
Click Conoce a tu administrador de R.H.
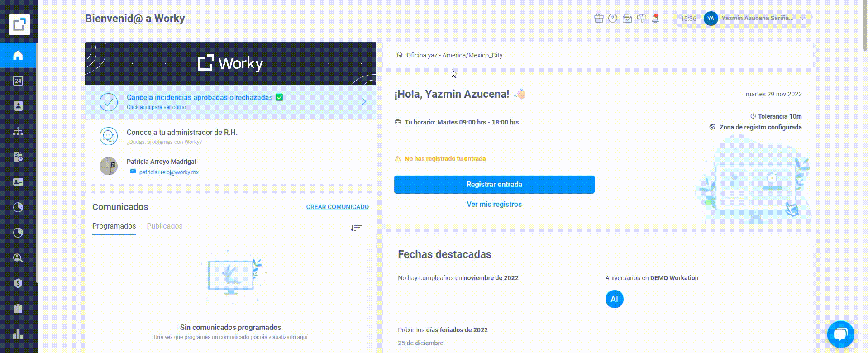182,132
